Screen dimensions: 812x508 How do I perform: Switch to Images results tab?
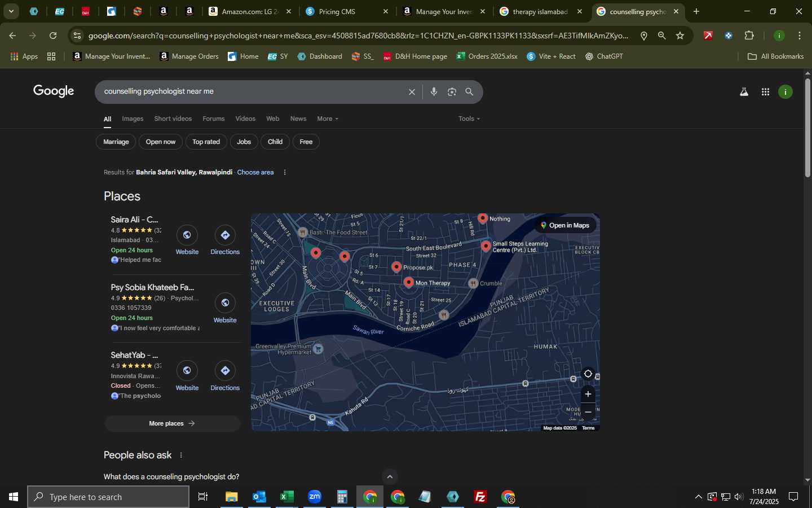[133, 119]
